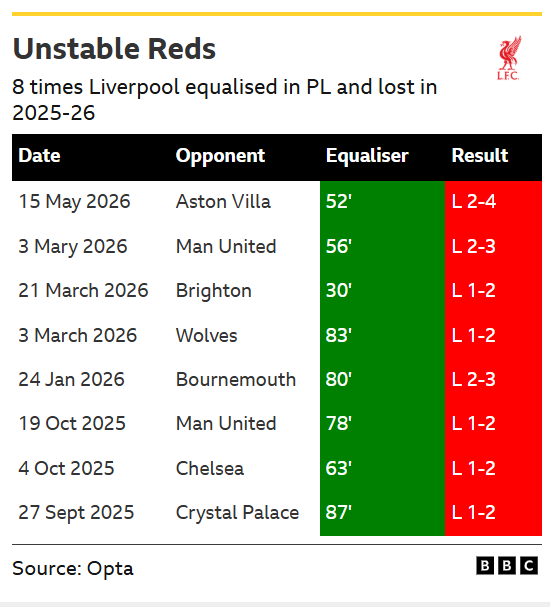Click the Result column header

480,156
